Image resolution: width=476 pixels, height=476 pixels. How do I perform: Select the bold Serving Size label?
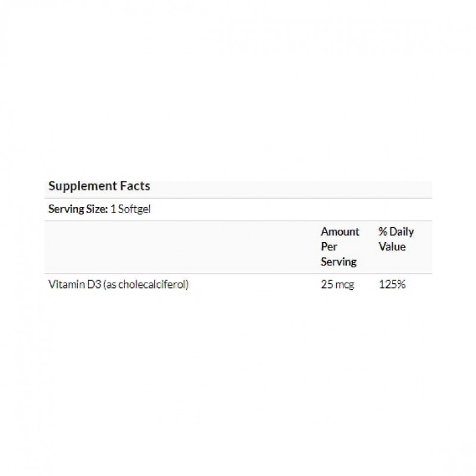click(x=78, y=209)
